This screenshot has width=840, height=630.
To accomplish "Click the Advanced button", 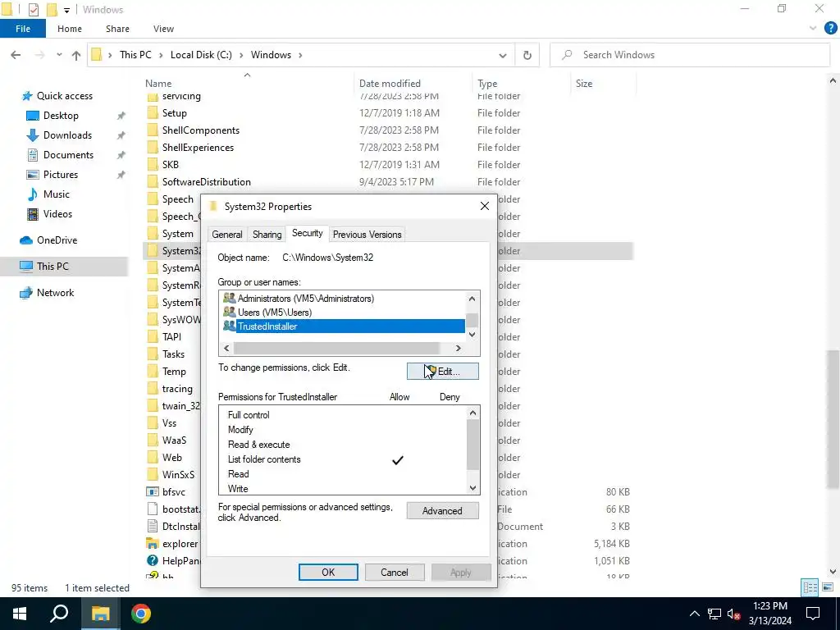I will tap(442, 511).
